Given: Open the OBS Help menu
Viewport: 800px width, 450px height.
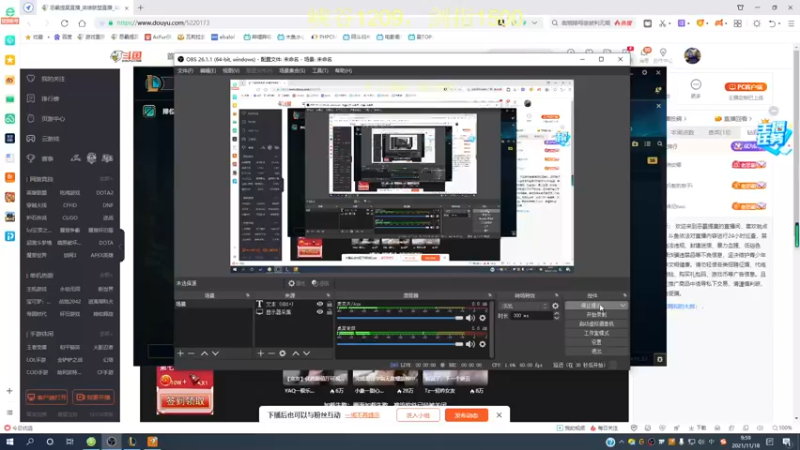Looking at the screenshot, I should coord(343,70).
